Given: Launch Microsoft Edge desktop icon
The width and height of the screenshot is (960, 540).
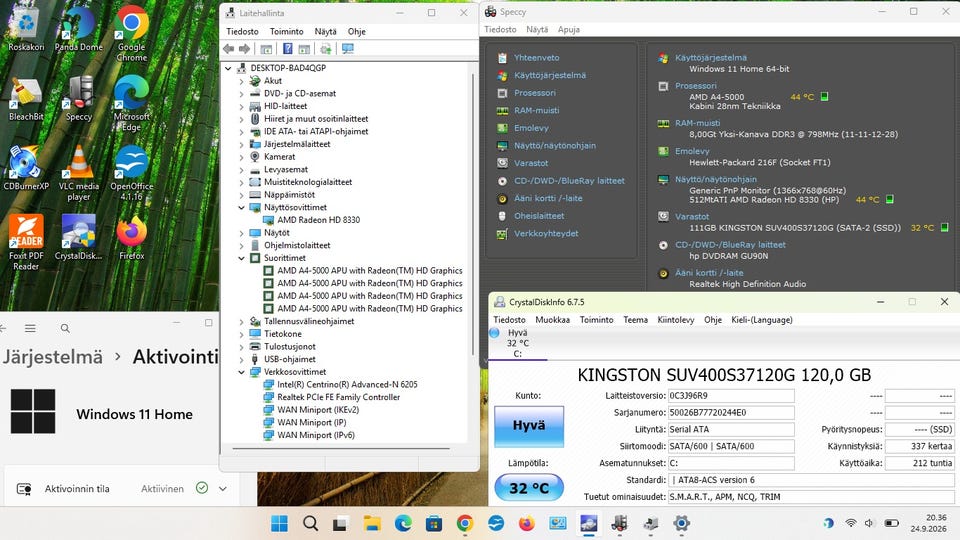Looking at the screenshot, I should click(132, 103).
